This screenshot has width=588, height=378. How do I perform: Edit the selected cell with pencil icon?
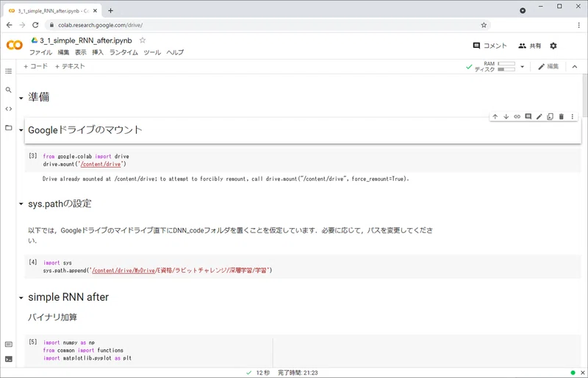click(539, 117)
